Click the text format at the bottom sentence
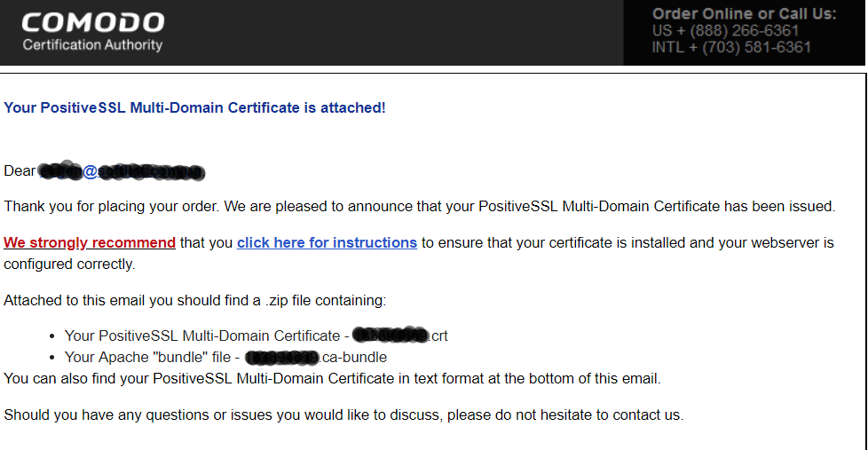868x450 pixels. pyautogui.click(x=332, y=379)
